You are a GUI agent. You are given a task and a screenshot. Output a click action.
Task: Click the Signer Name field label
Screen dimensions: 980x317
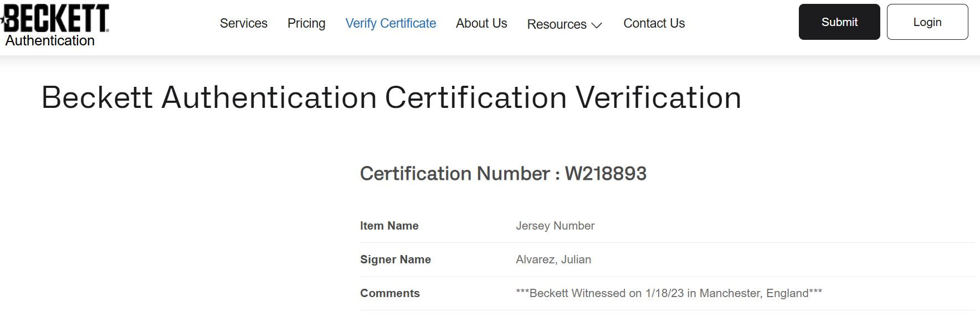tap(395, 259)
